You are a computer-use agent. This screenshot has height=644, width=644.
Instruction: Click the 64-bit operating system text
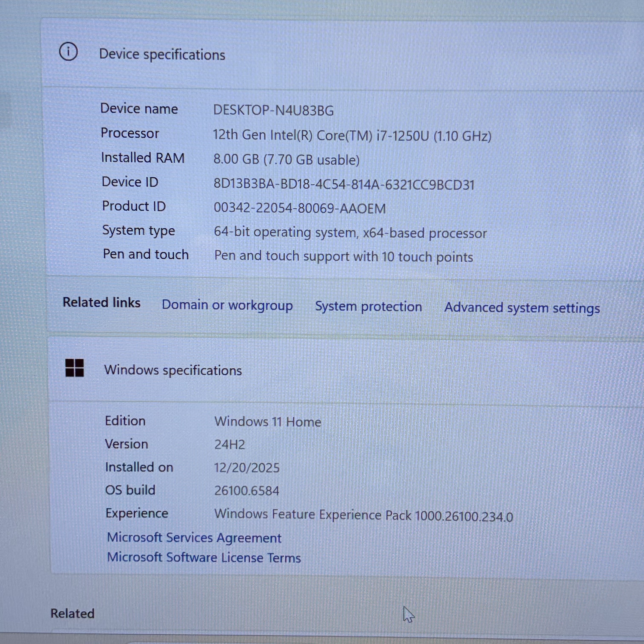350,233
